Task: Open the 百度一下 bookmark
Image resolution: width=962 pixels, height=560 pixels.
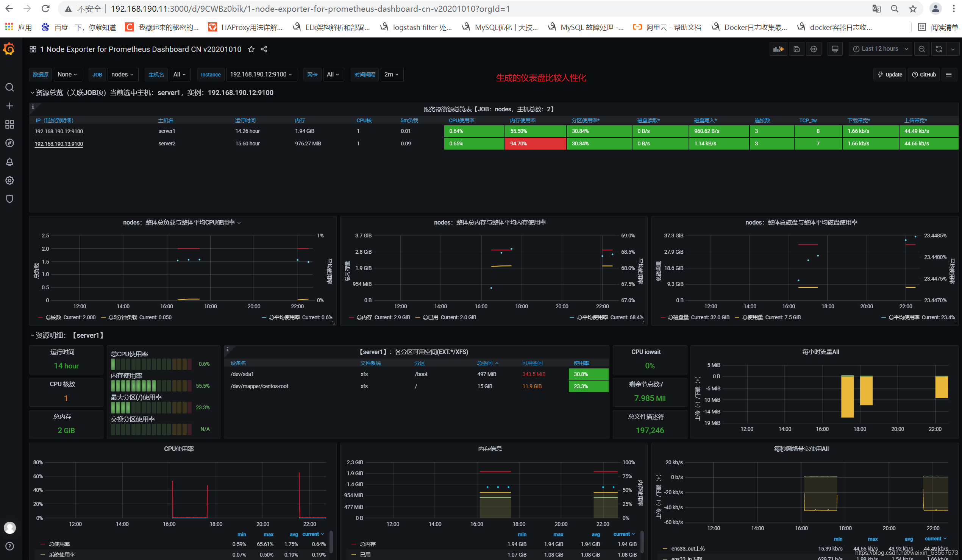Action: [79, 27]
